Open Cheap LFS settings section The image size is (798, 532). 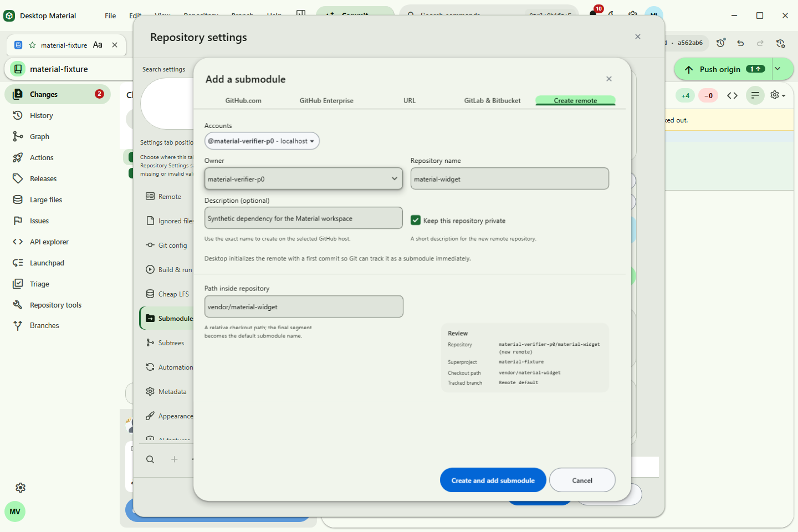click(166, 294)
